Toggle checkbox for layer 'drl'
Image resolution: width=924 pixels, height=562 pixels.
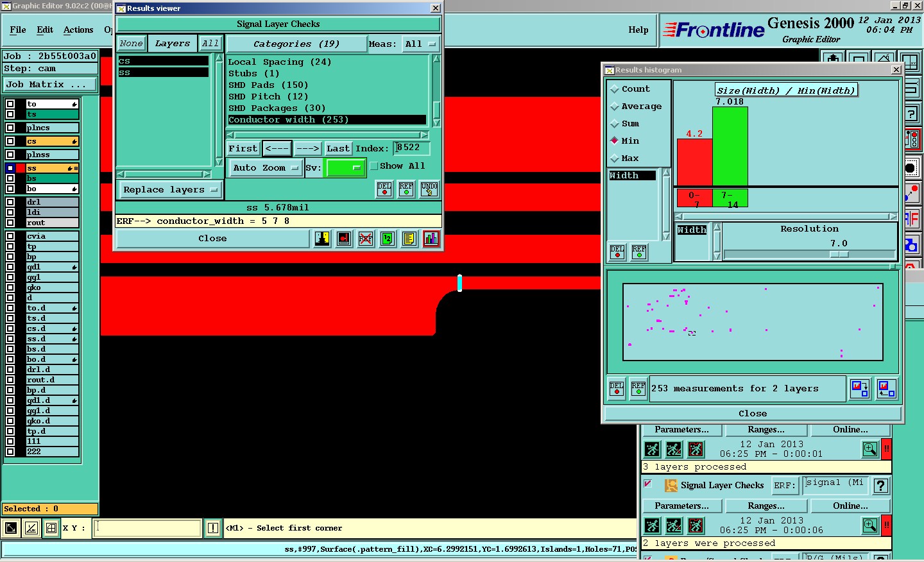click(x=10, y=202)
